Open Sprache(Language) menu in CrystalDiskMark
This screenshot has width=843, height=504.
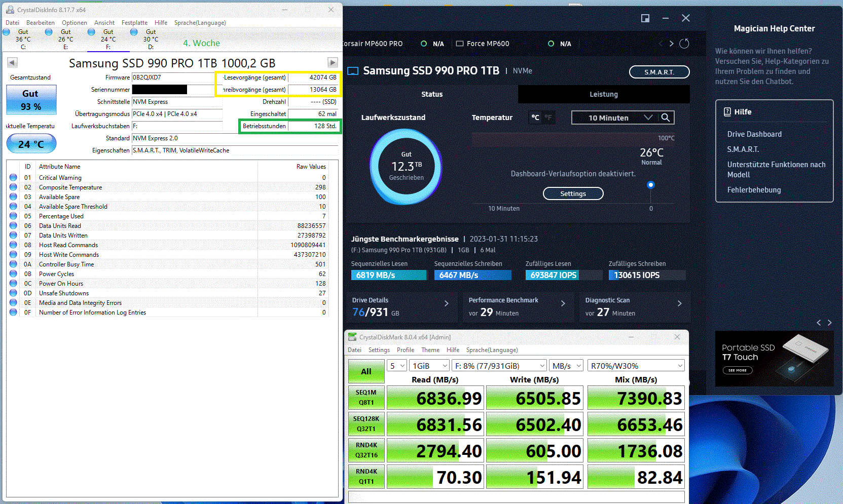tap(492, 350)
